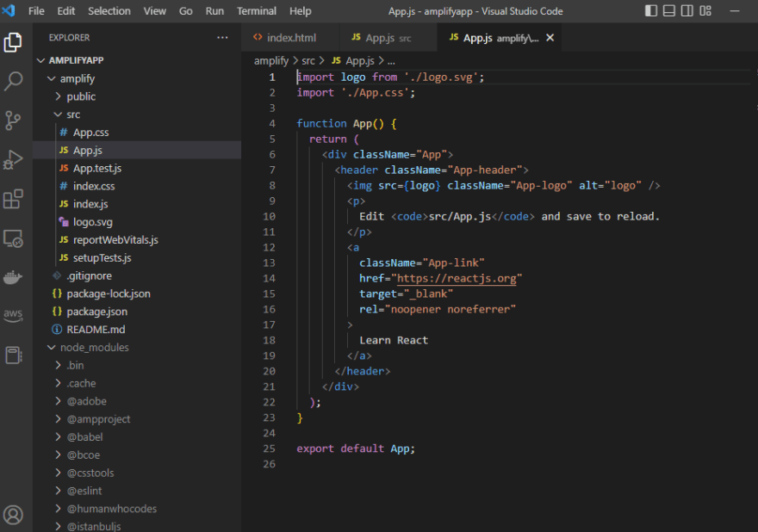The image size is (758, 532).
Task: Click the VS Code logo icon
Action: coord(9,10)
